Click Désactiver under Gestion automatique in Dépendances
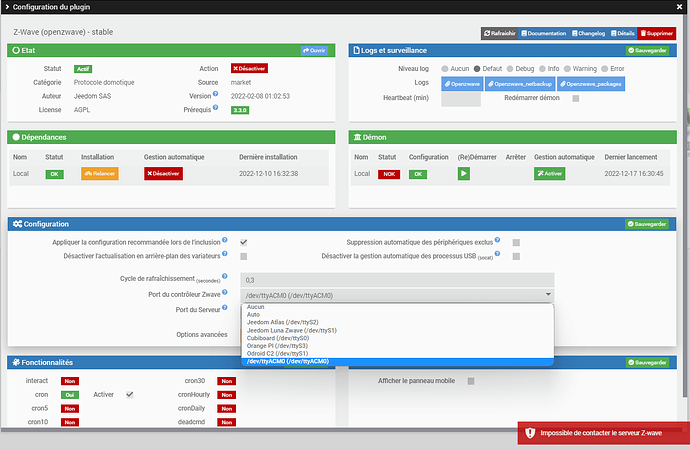The image size is (690, 449). [x=163, y=173]
